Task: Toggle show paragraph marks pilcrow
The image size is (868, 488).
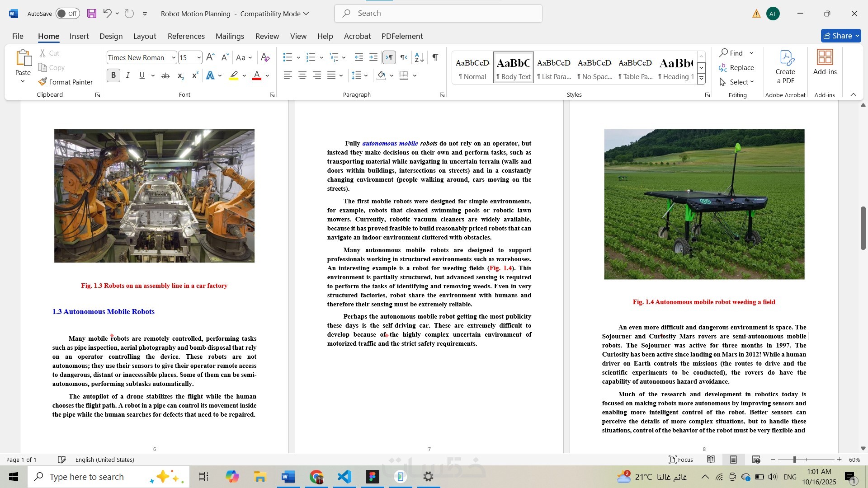Action: click(x=435, y=57)
